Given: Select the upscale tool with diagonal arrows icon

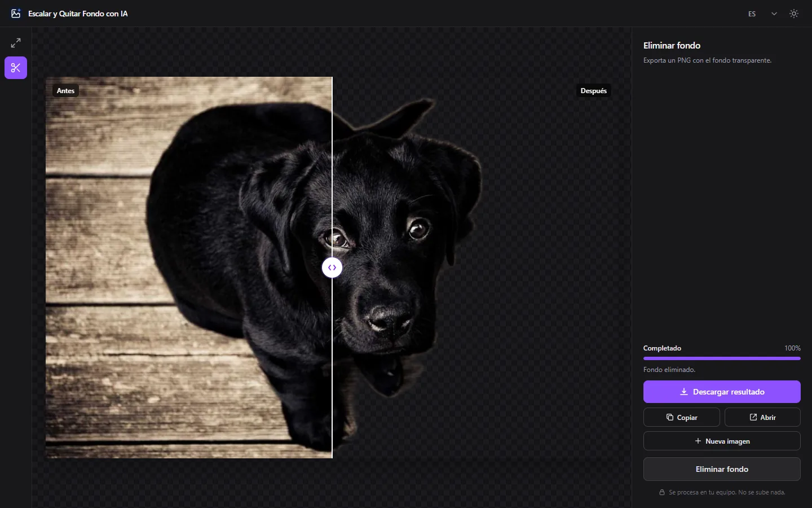Looking at the screenshot, I should [x=16, y=43].
